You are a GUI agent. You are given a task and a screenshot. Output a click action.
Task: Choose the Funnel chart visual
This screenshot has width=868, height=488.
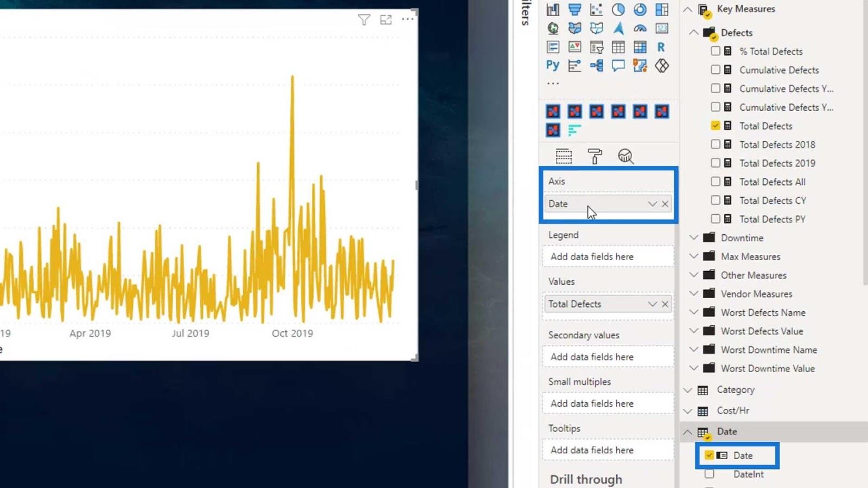coord(575,10)
